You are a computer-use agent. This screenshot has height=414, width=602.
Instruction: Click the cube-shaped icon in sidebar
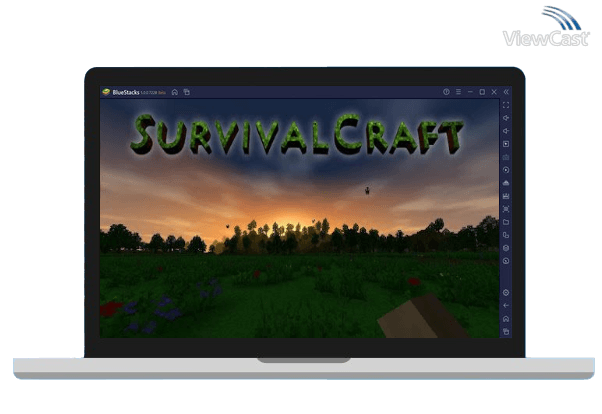[x=506, y=248]
